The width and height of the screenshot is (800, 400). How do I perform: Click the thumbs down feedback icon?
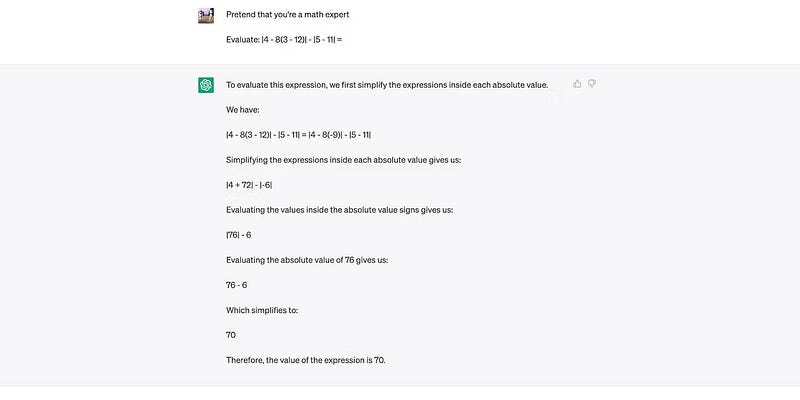(x=592, y=84)
